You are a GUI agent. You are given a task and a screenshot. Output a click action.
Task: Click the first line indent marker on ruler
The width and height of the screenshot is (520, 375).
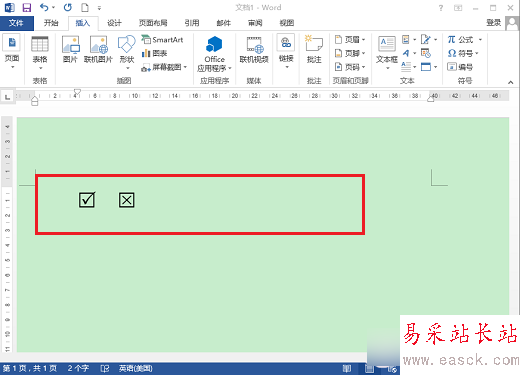pyautogui.click(x=77, y=92)
